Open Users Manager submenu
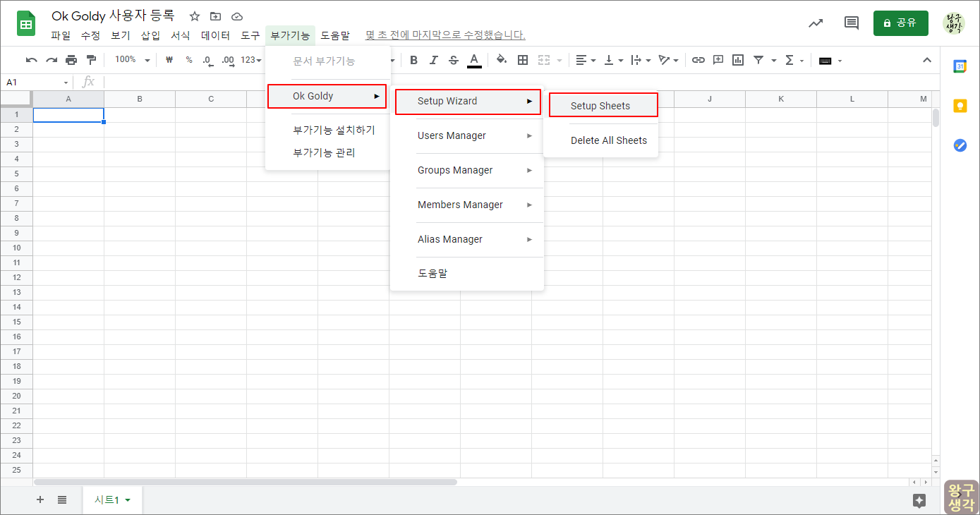The width and height of the screenshot is (980, 515). (x=467, y=135)
